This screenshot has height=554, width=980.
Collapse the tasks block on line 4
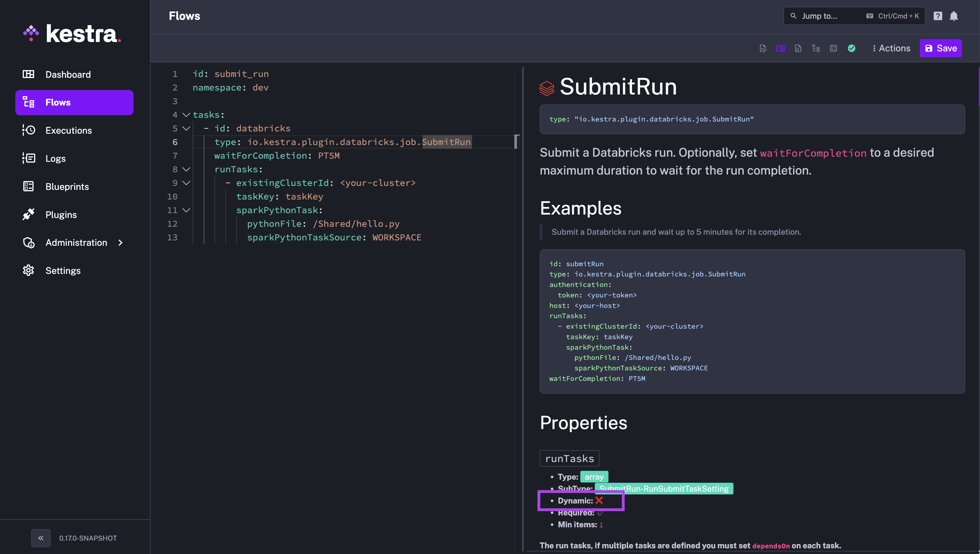coord(185,115)
